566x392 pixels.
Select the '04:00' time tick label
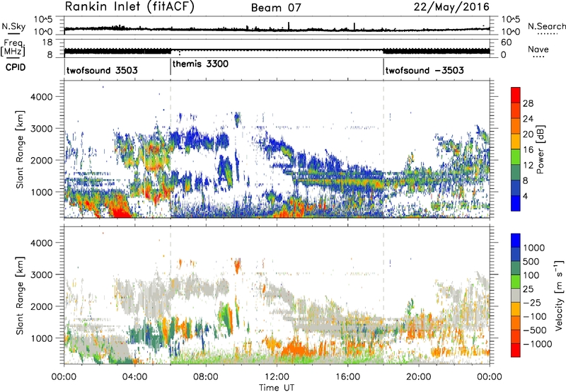[x=135, y=377]
